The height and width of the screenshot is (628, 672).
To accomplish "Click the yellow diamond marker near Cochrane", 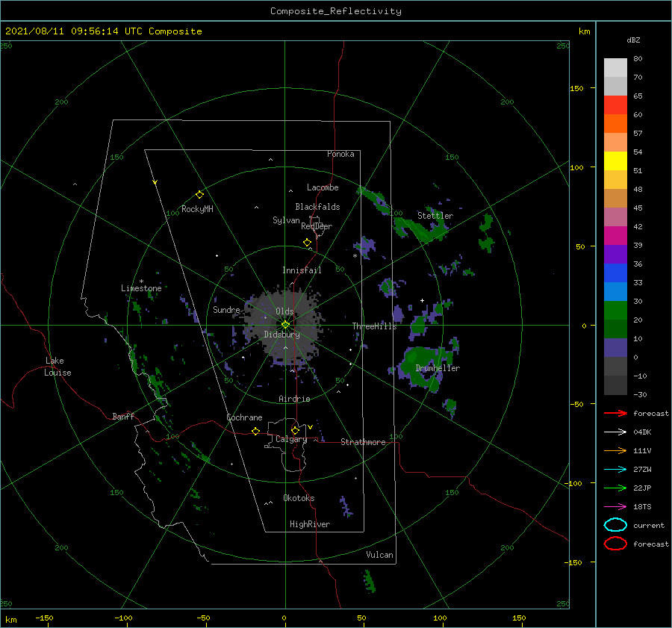I will pos(256,431).
